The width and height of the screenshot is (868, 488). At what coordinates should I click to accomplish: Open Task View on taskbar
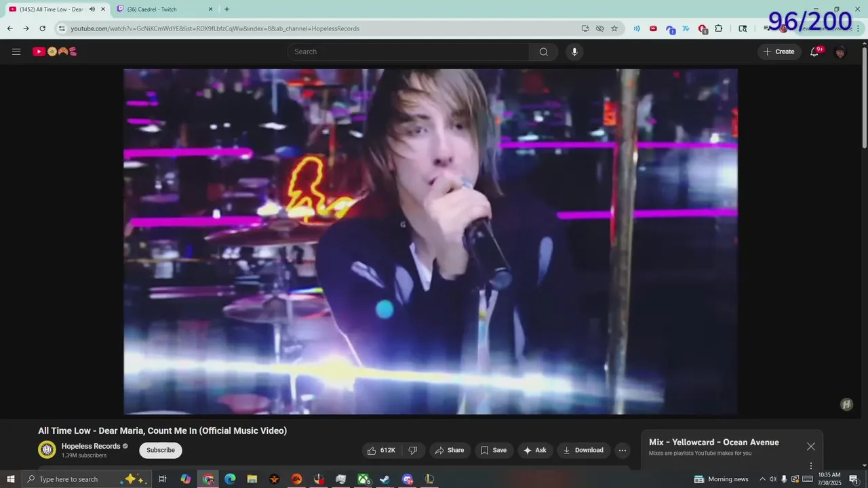[x=163, y=479]
